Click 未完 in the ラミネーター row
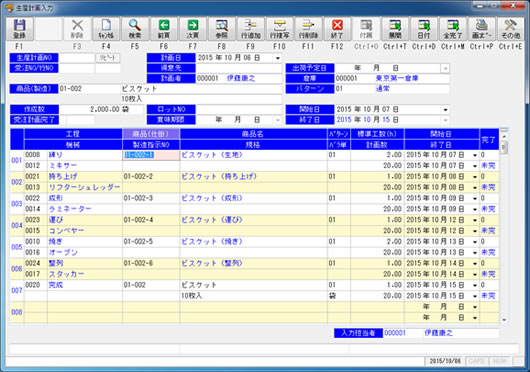 coord(488,209)
